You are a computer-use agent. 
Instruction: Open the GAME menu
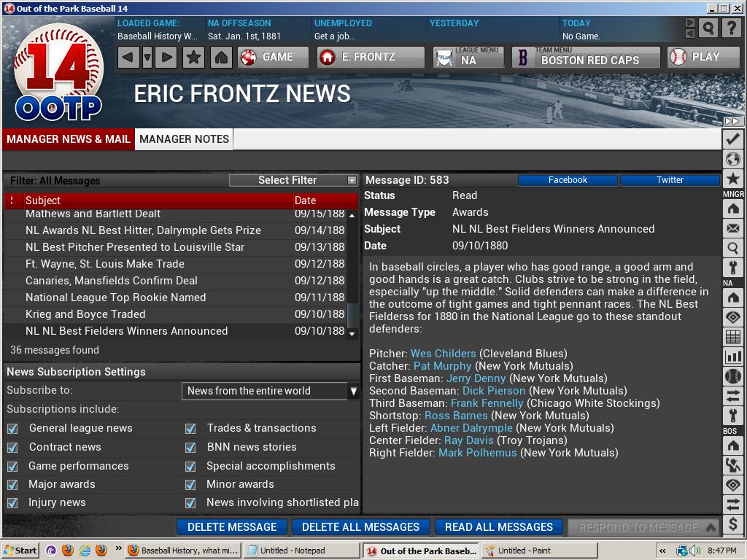[x=273, y=57]
